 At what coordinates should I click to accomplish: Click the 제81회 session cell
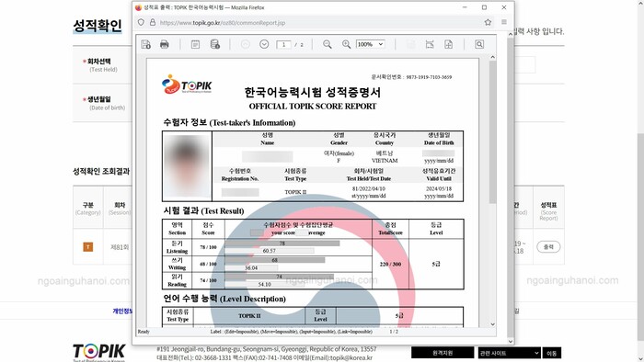coord(120,247)
